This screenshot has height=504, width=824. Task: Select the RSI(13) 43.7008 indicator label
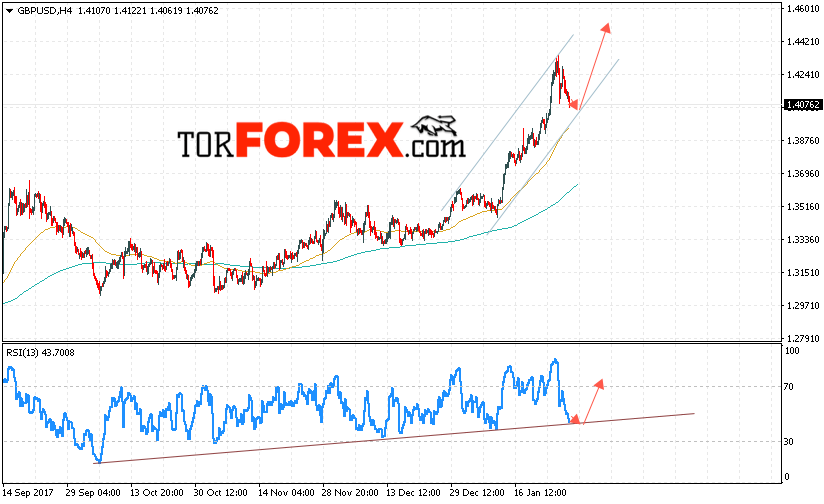[x=40, y=353]
